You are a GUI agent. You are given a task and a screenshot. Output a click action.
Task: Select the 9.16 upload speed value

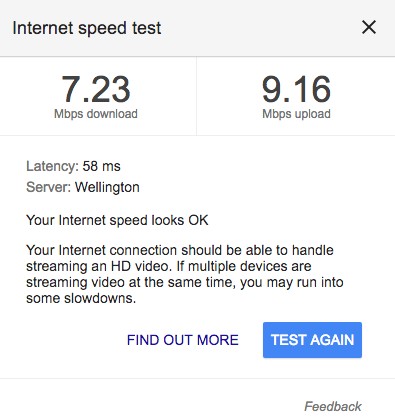coord(296,89)
